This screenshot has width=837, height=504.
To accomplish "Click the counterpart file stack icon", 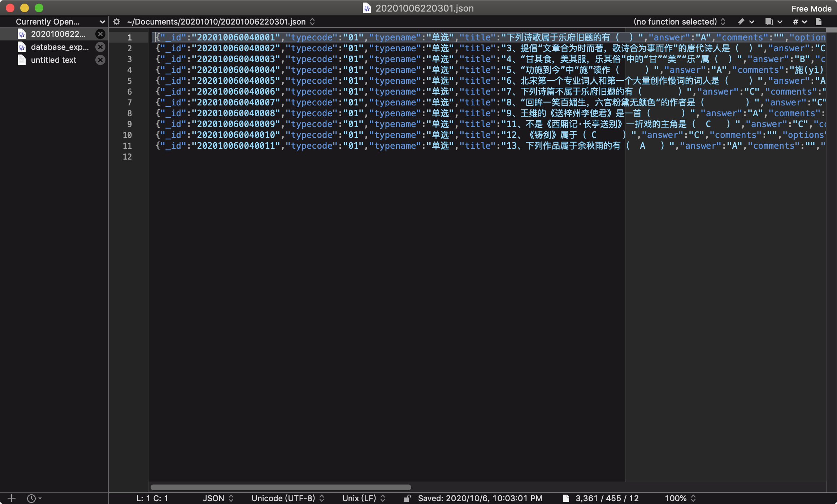I will pyautogui.click(x=773, y=22).
